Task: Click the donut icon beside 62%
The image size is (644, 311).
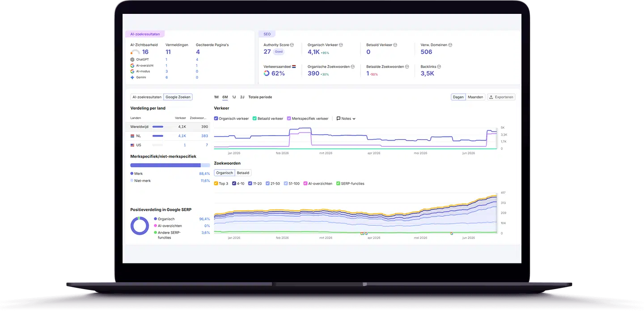Action: (267, 73)
